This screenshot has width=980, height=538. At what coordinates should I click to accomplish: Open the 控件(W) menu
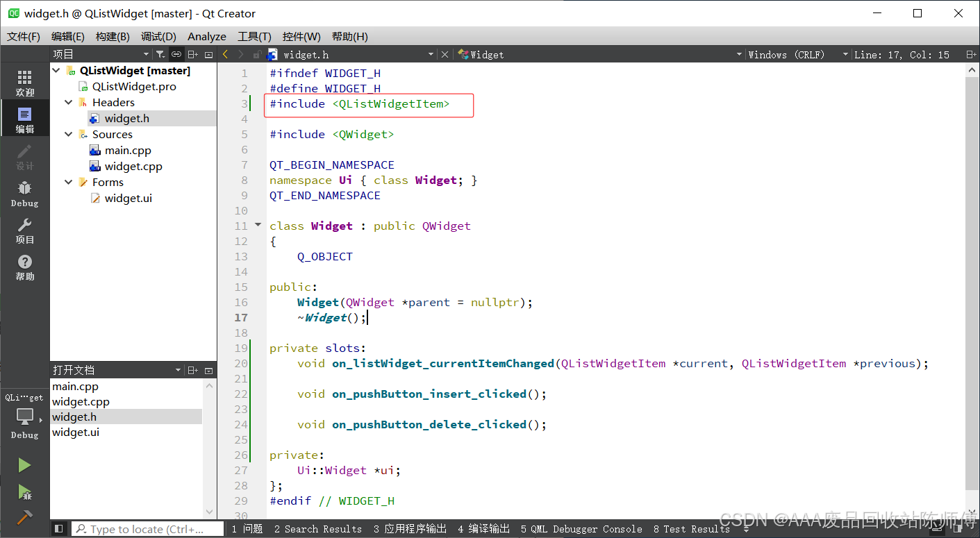(x=301, y=36)
